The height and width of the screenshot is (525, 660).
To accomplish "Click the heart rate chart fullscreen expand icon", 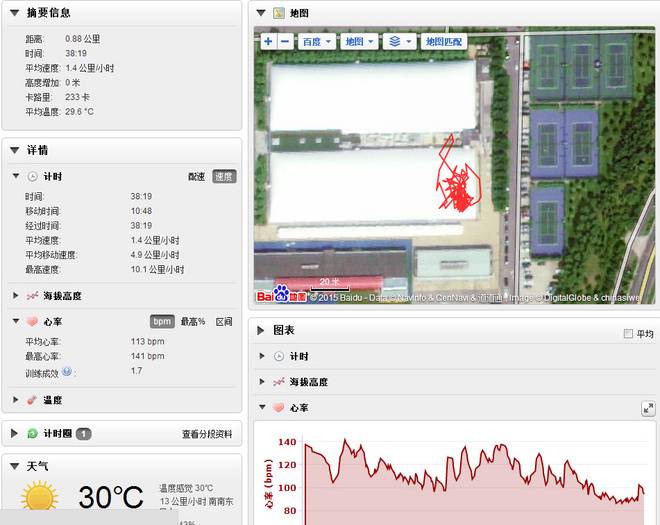I will (x=648, y=408).
